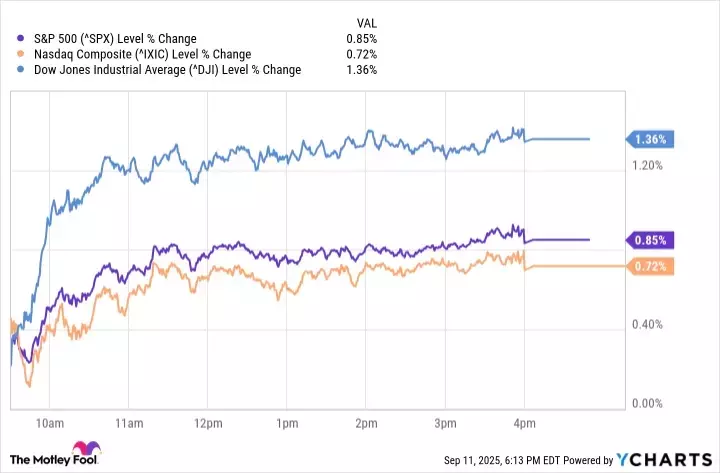
Task: Click the 2pm time axis label
Action: 365,421
